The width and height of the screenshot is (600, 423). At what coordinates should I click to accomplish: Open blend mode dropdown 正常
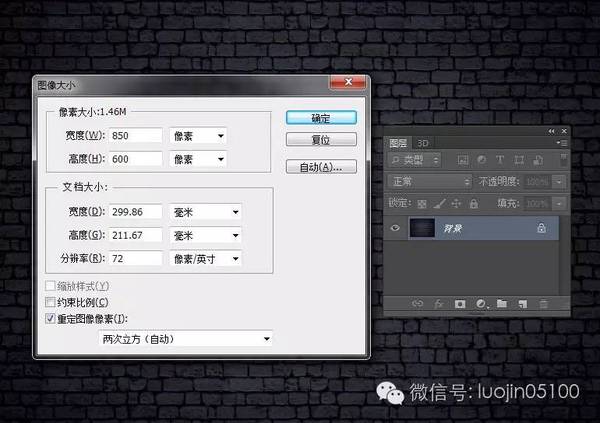[430, 181]
